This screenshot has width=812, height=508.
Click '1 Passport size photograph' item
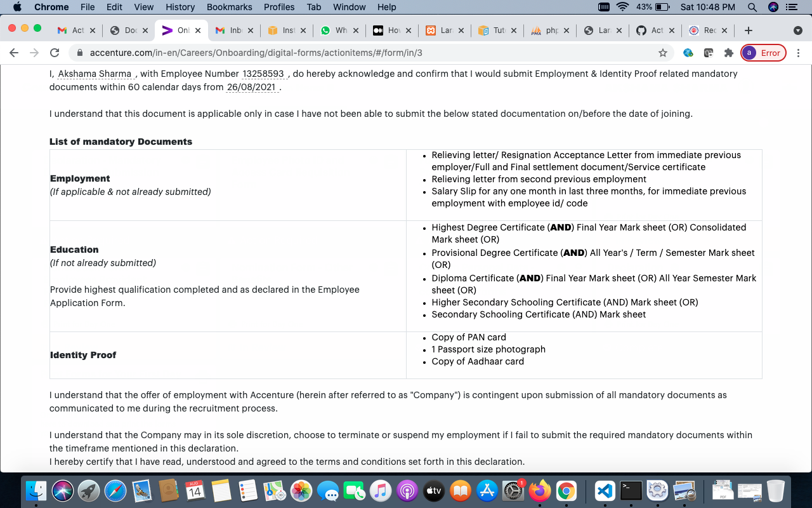pos(488,349)
